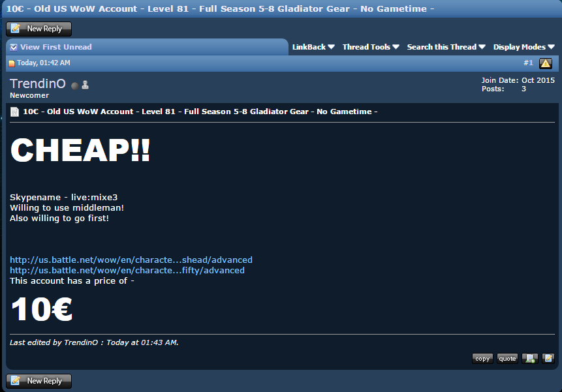The height and width of the screenshot is (392, 562).
Task: Click the 'Willing to use middleman!' line
Action: coord(67,207)
